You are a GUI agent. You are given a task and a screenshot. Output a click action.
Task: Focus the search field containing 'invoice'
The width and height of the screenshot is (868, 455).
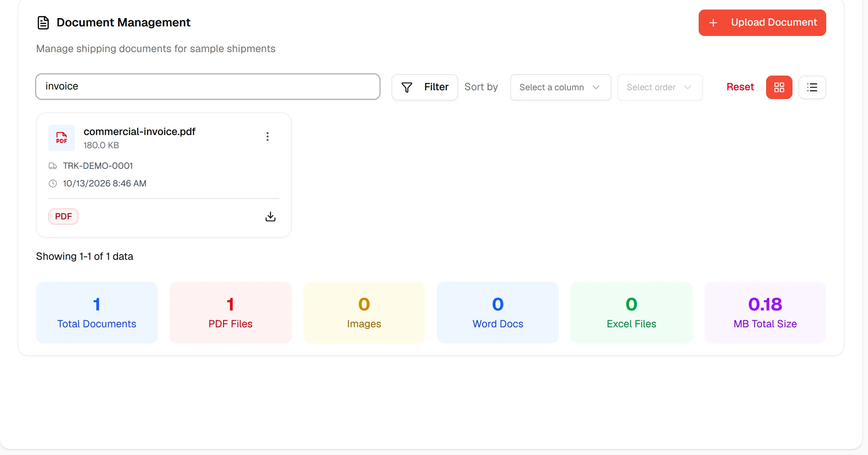208,87
